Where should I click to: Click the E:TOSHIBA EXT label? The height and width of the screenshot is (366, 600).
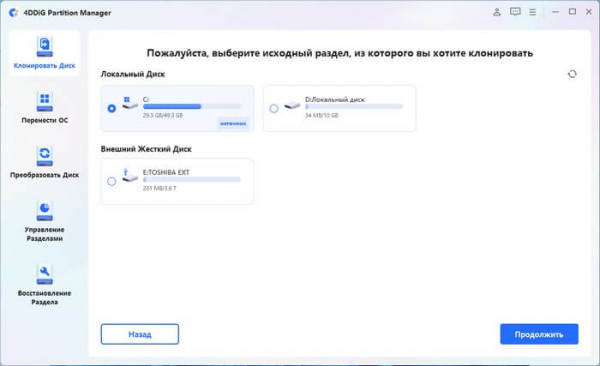[166, 172]
